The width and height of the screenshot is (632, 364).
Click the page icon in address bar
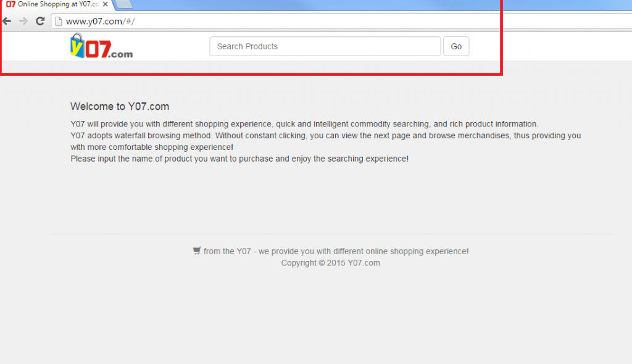coord(59,22)
